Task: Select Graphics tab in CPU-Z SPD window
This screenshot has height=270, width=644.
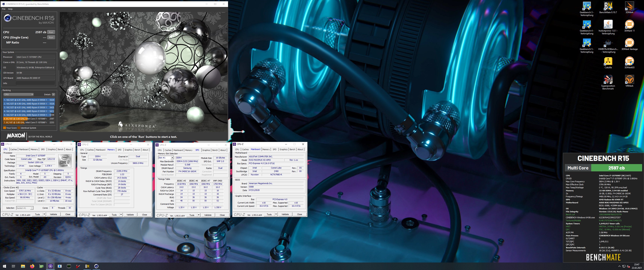Action: (206, 150)
